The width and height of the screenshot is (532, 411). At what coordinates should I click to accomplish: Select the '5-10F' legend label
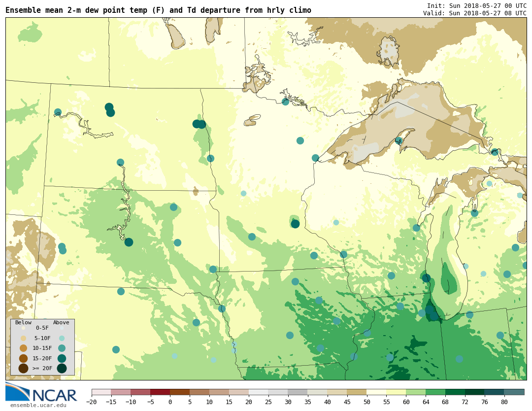pyautogui.click(x=42, y=338)
